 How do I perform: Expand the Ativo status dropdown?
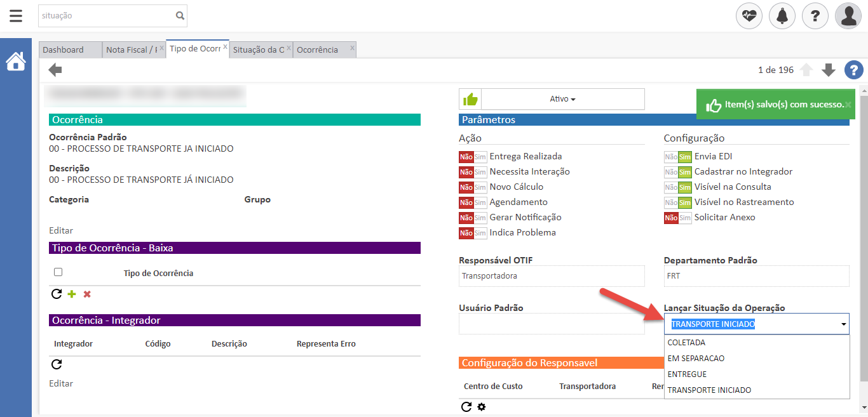[x=562, y=99]
